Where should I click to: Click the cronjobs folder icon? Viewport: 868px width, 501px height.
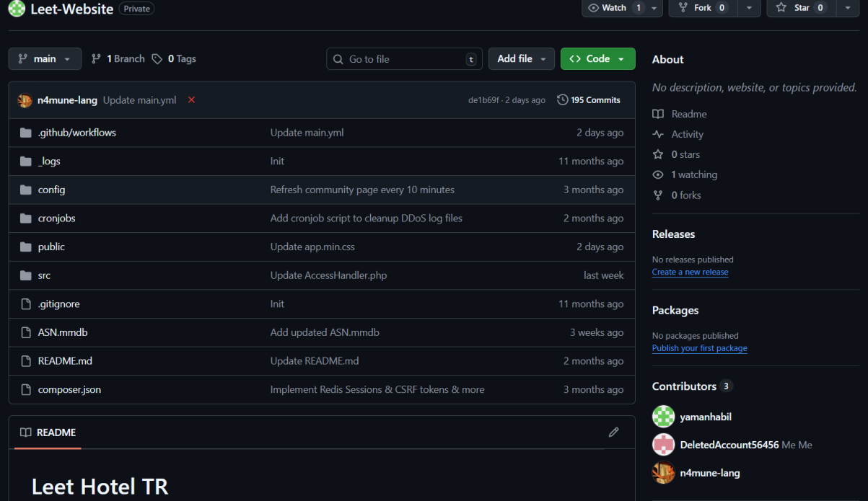pyautogui.click(x=26, y=218)
